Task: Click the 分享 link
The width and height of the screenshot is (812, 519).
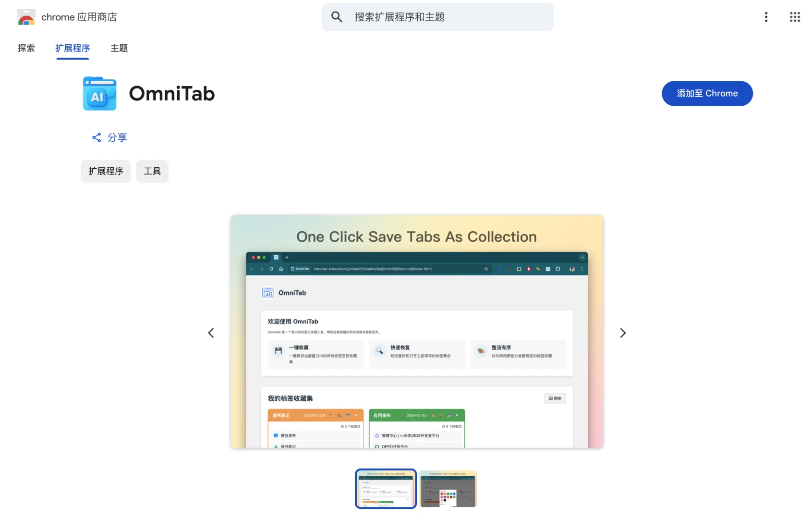Action: click(117, 137)
